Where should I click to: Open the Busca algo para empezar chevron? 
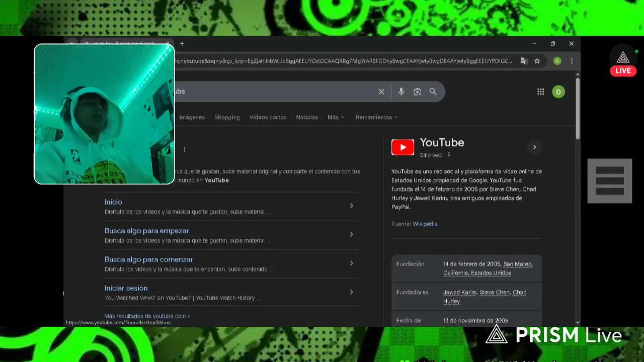351,234
